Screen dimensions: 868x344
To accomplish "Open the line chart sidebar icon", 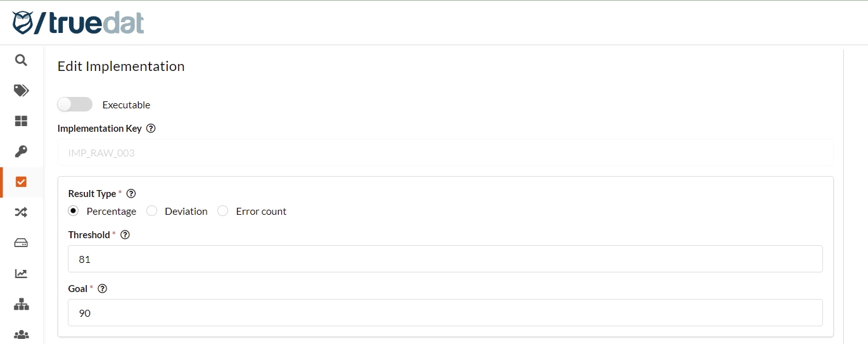I will coord(21,274).
